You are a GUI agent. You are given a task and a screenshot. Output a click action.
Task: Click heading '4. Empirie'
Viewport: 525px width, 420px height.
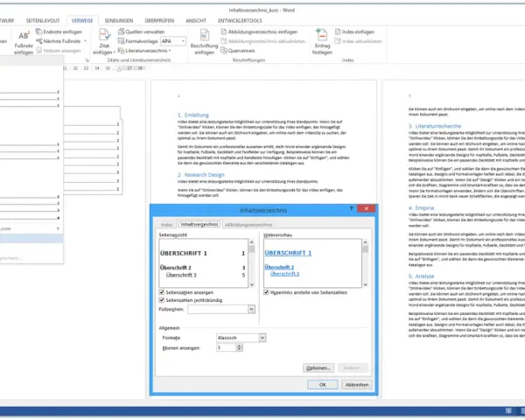421,208
